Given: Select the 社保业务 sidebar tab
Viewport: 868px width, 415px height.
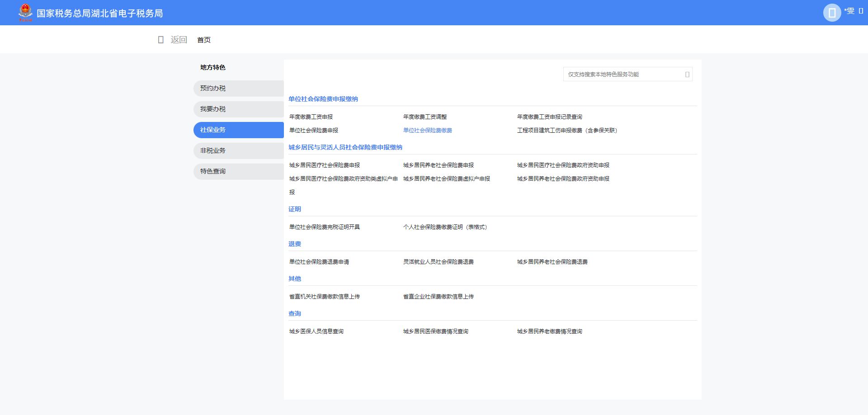Looking at the screenshot, I should click(x=239, y=130).
